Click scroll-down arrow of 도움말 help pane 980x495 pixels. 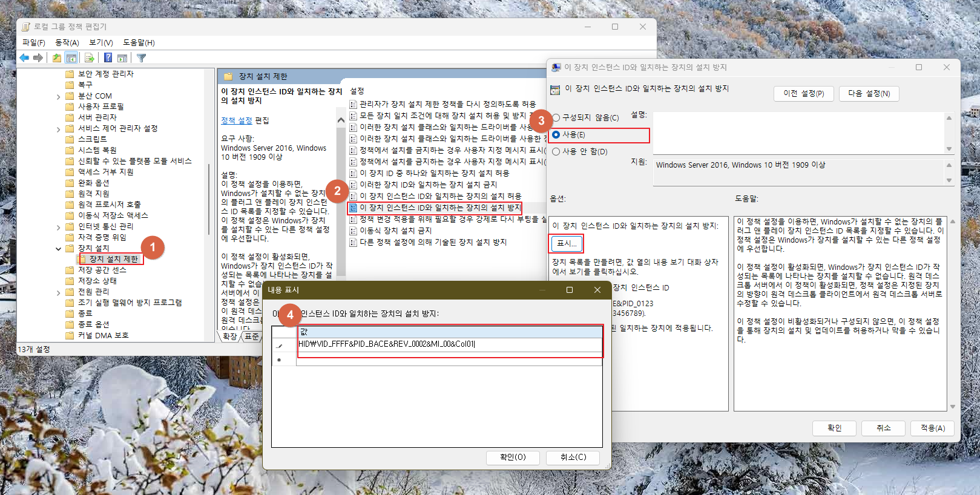(x=953, y=407)
